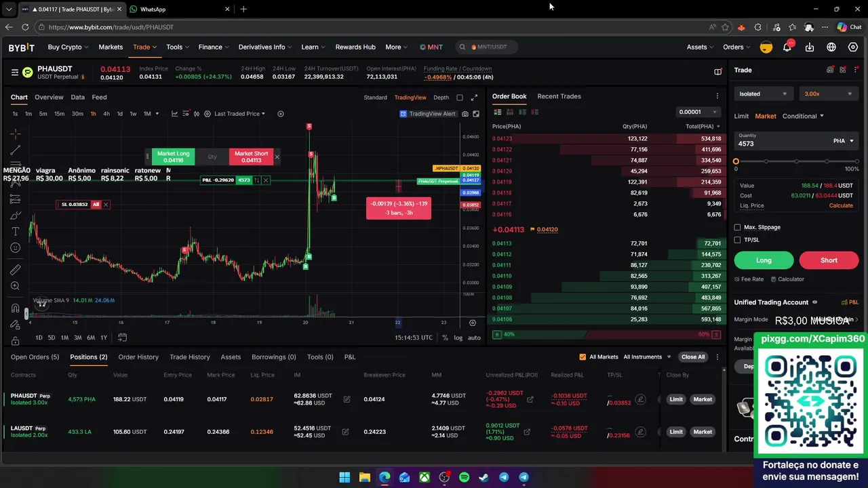Show both sides order book view icon
868x488 pixels.
pos(497,112)
